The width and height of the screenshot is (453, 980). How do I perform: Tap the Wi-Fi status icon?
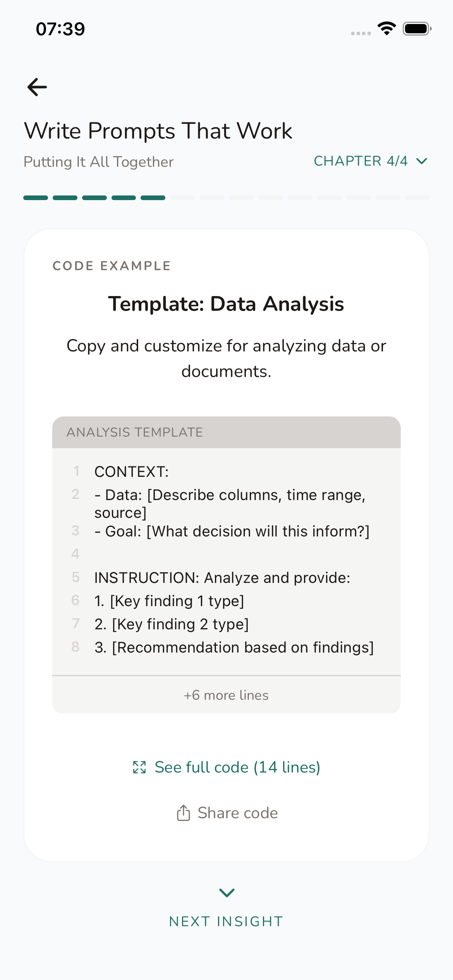pyautogui.click(x=386, y=29)
